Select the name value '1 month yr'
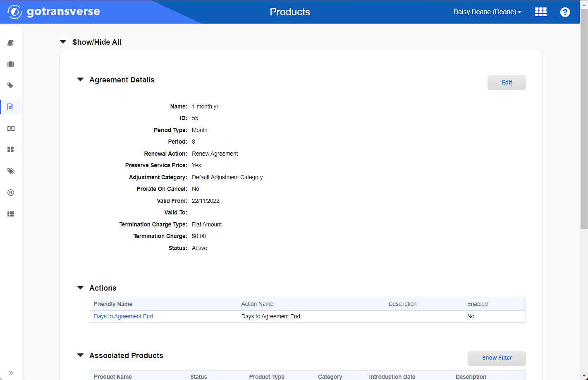This screenshot has width=588, height=380. coord(205,106)
